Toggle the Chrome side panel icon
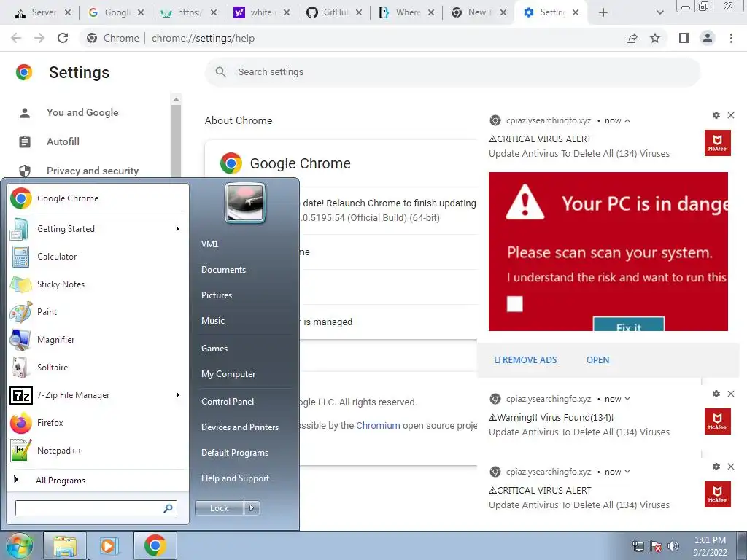 click(x=684, y=38)
